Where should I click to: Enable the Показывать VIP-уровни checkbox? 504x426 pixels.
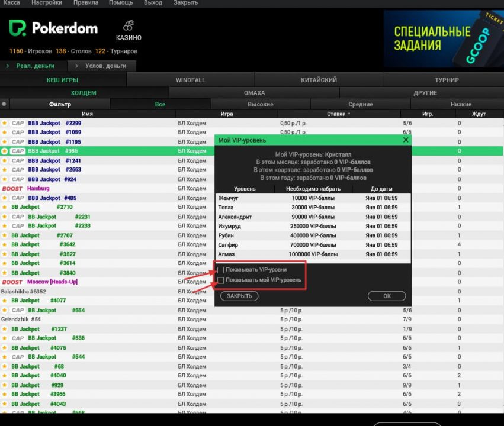(221, 270)
